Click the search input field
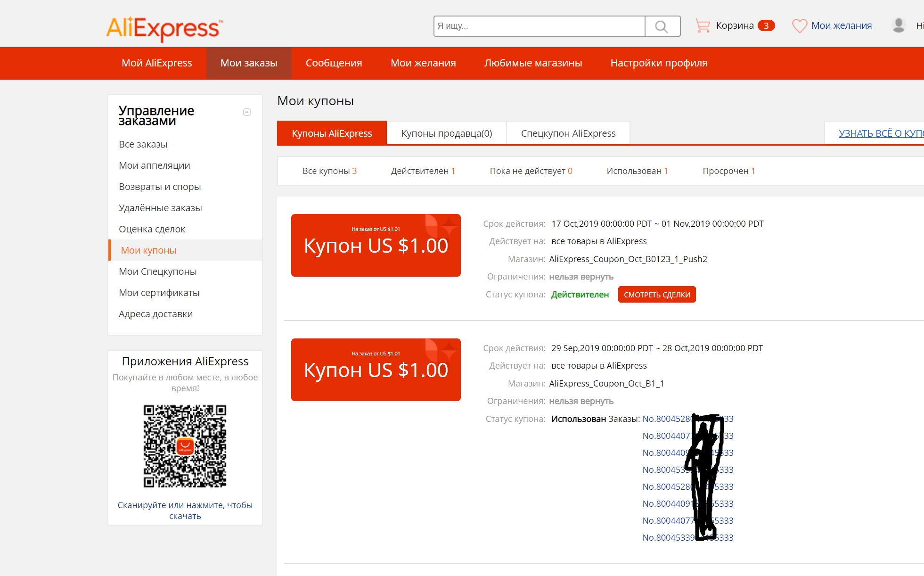 pyautogui.click(x=539, y=26)
